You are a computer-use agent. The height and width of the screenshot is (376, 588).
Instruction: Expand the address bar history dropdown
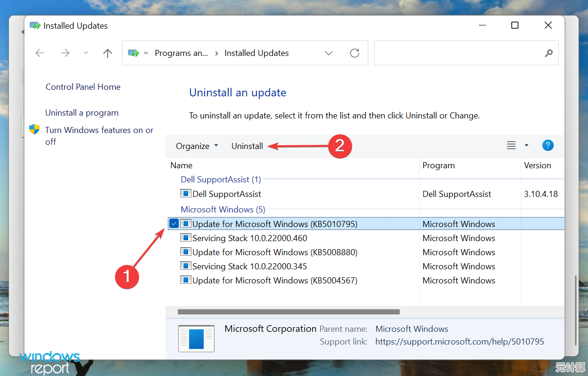coord(329,53)
